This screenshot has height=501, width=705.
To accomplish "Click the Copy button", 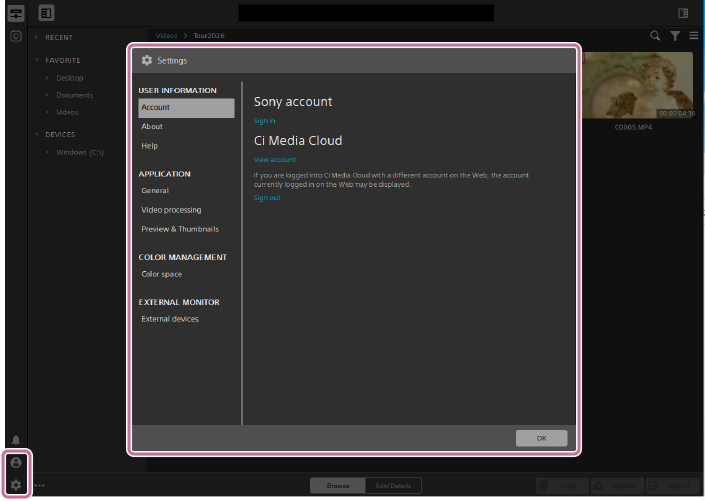I will (562, 486).
